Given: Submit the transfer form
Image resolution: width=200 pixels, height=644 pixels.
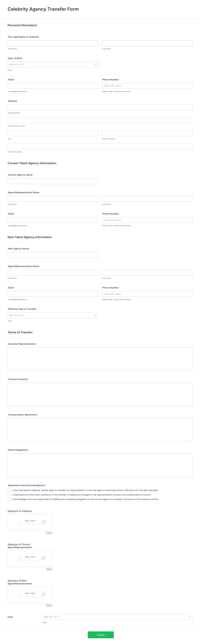Looking at the screenshot, I should 101,635.
